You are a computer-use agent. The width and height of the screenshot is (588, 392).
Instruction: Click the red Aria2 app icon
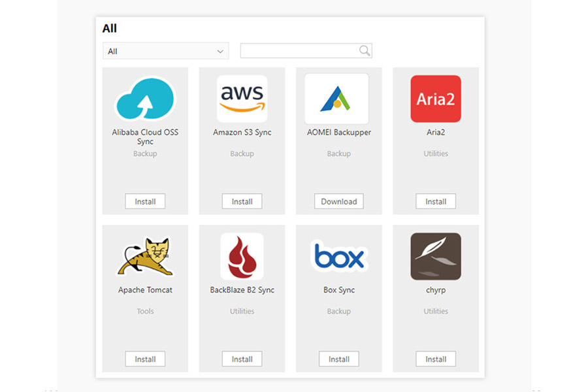coord(436,99)
